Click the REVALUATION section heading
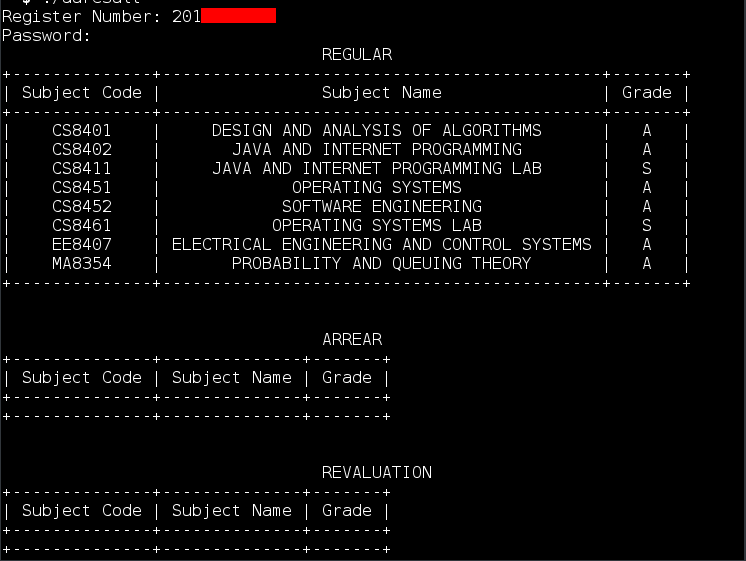This screenshot has width=746, height=561. [377, 472]
